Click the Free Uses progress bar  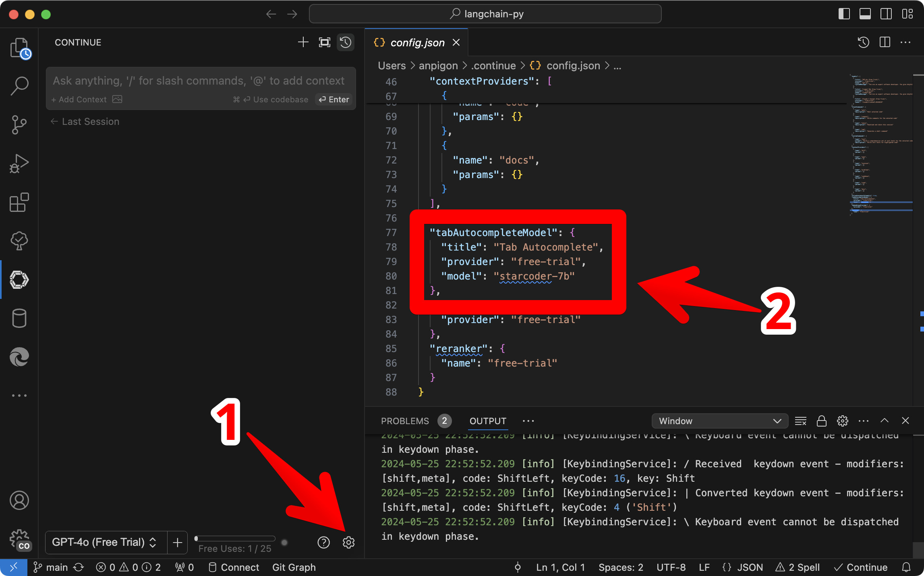click(x=235, y=539)
